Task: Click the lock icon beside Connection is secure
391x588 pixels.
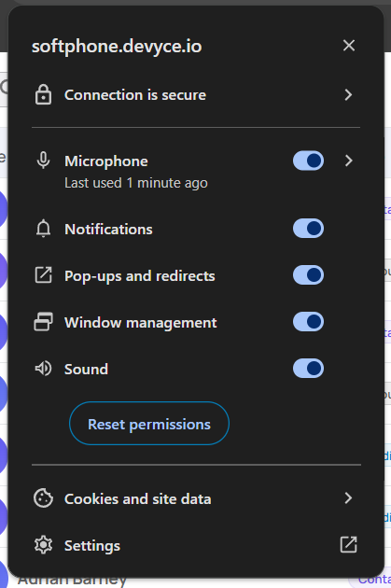Action: point(43,94)
